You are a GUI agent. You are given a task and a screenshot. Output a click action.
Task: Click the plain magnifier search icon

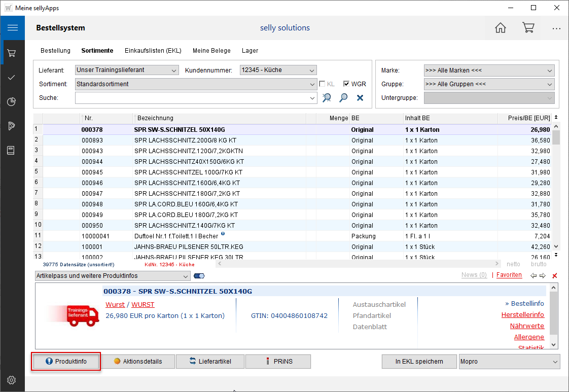[x=343, y=98]
